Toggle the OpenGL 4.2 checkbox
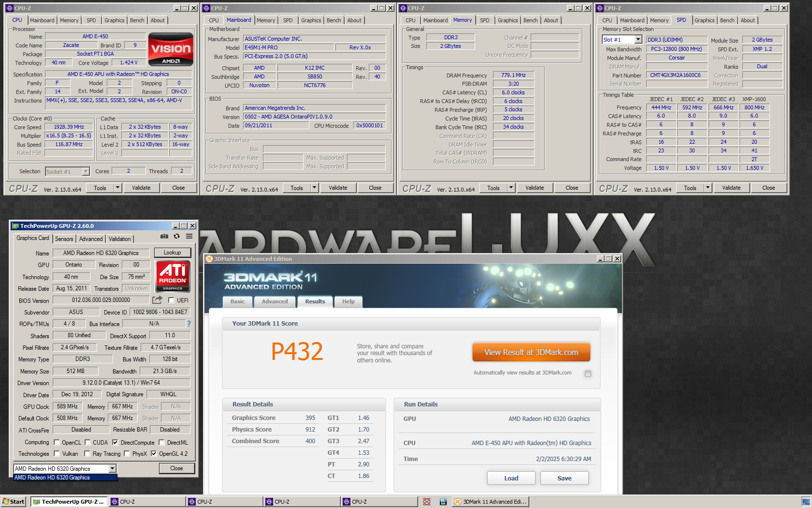 click(154, 454)
